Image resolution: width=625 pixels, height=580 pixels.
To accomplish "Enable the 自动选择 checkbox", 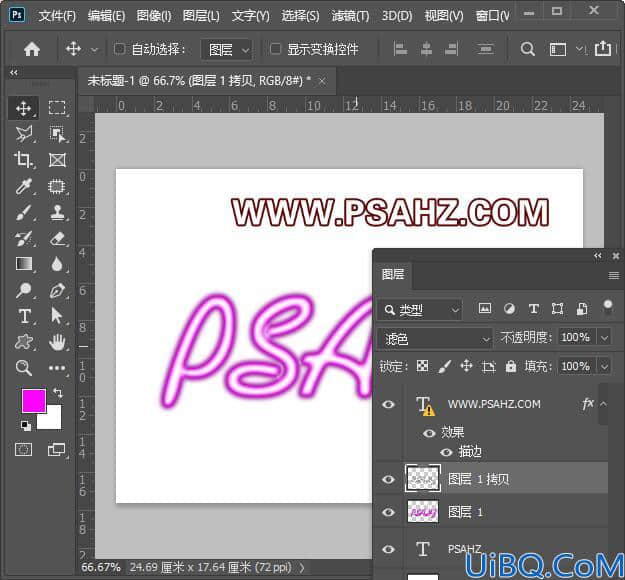I will tap(119, 49).
